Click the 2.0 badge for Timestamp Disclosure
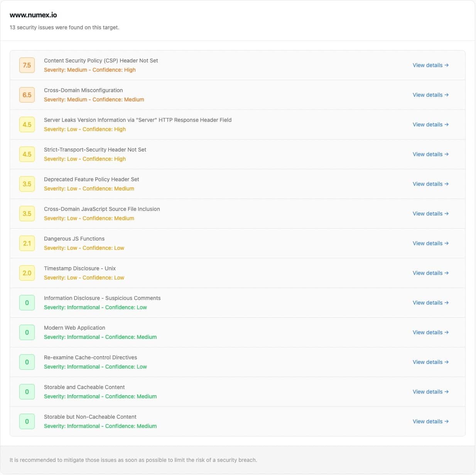The height and width of the screenshot is (475, 476). click(x=27, y=273)
